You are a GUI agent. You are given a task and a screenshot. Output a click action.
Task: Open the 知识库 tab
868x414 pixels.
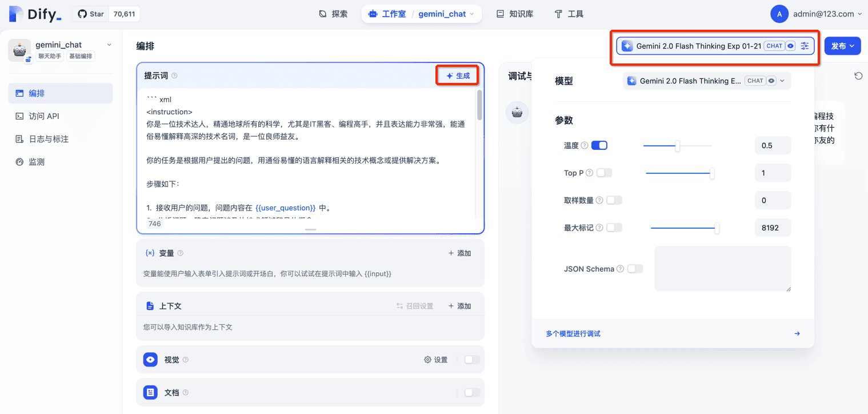pyautogui.click(x=515, y=14)
